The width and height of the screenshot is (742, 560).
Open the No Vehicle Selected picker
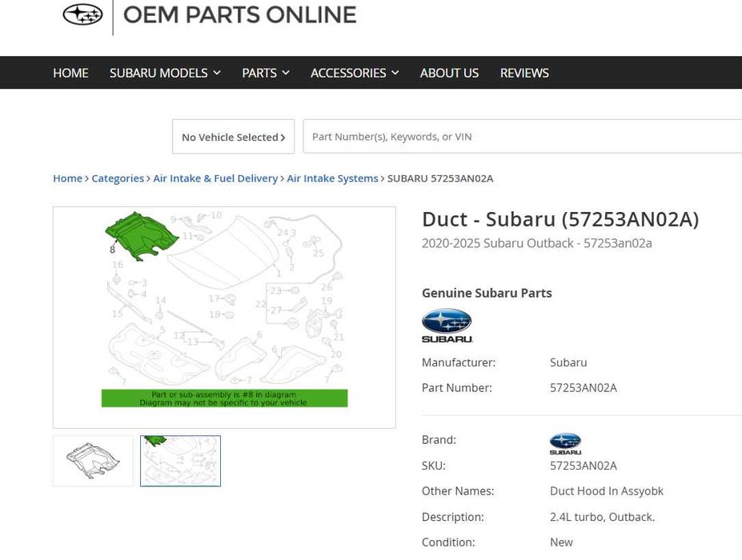233,137
